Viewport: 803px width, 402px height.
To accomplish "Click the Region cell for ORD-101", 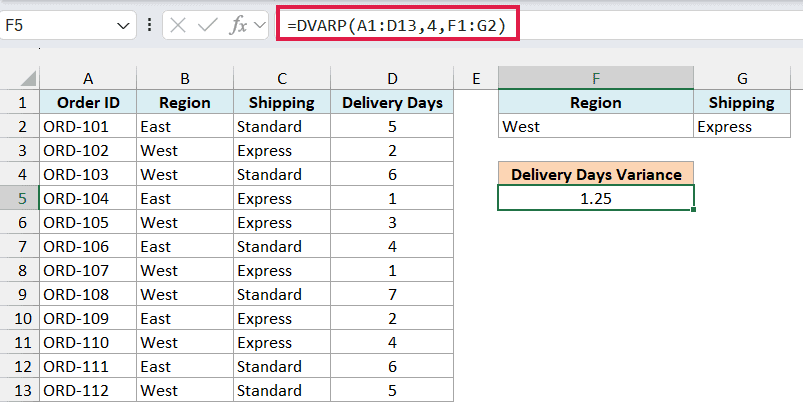I will click(x=185, y=126).
